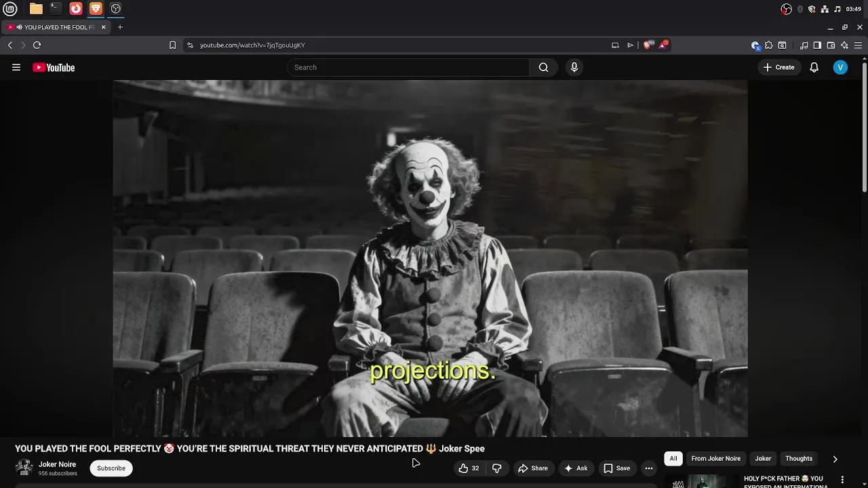Open the account avatar menu
Screen dimensions: 868x488
pos(840,67)
